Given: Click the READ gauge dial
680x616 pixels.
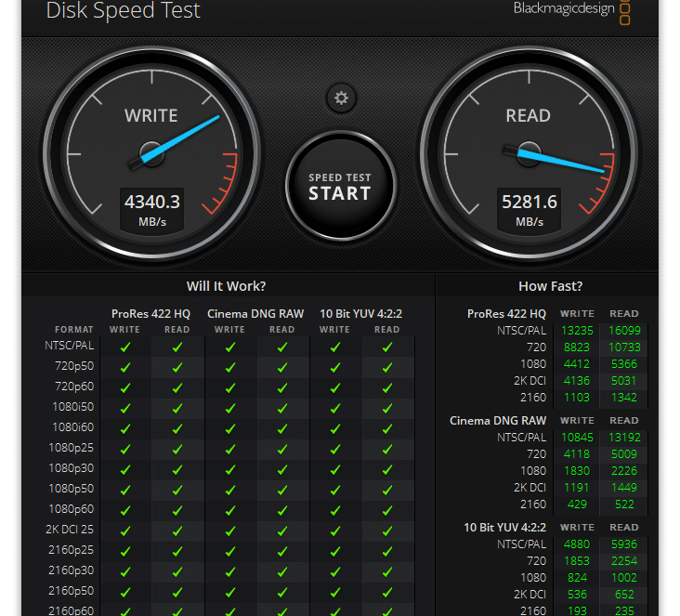Looking at the screenshot, I should 530,153.
